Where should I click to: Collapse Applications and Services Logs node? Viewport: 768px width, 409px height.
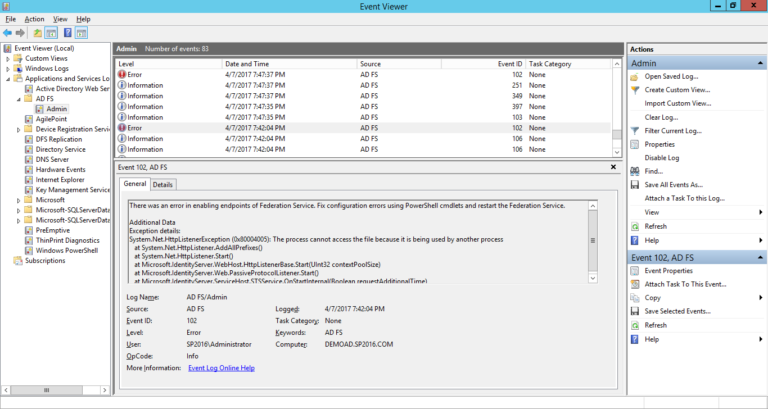pyautogui.click(x=8, y=79)
